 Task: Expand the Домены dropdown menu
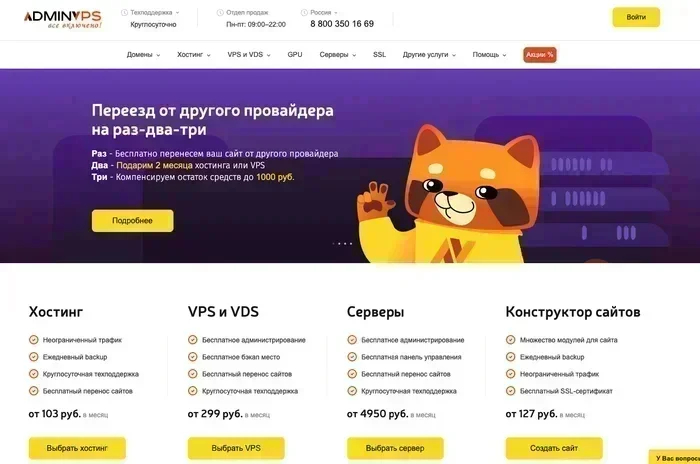pyautogui.click(x=143, y=54)
